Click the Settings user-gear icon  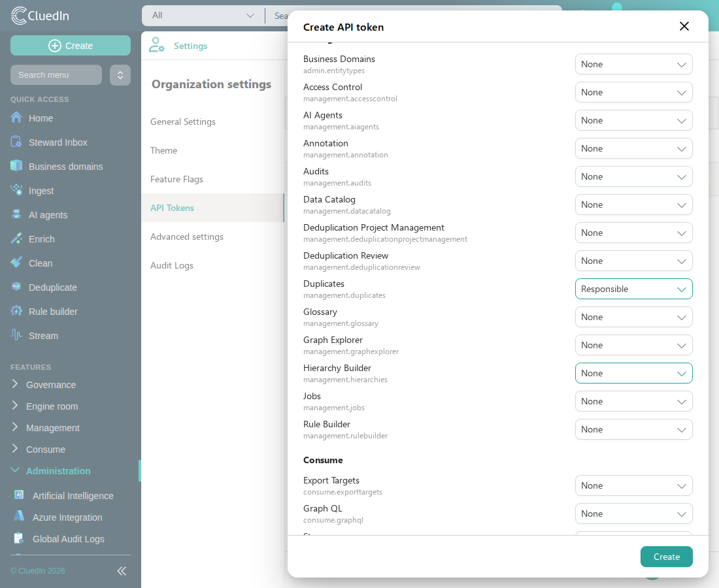click(x=156, y=45)
